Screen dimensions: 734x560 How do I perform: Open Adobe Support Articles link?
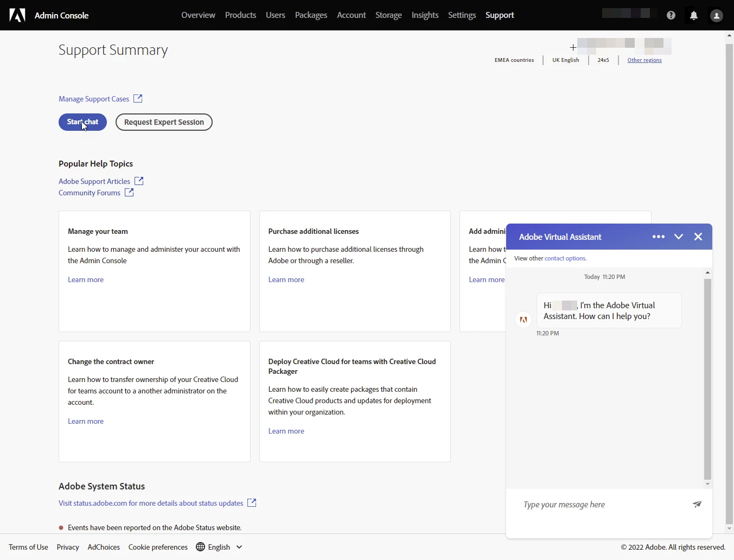tap(94, 181)
